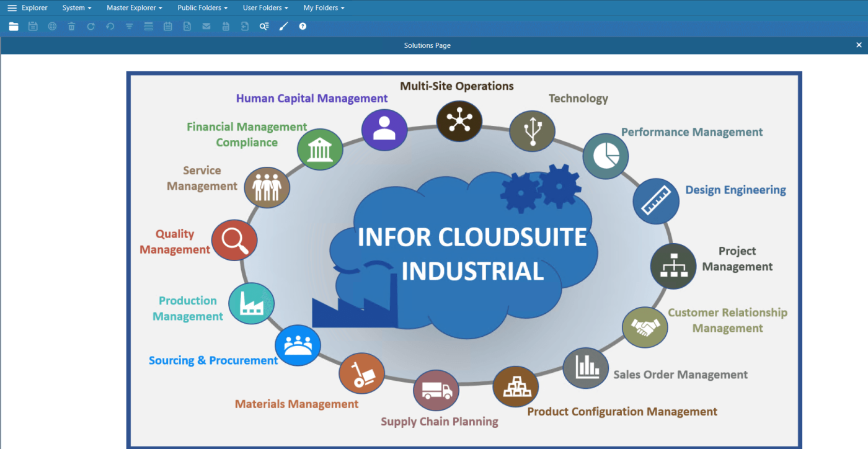Click the notepad toolbar icon
This screenshot has height=449, width=868.
click(167, 27)
